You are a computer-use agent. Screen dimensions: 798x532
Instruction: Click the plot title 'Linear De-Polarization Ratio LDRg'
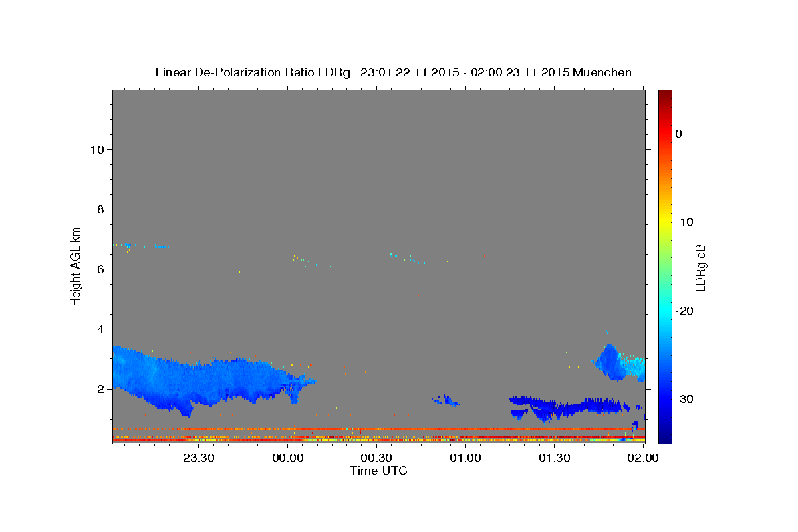(x=252, y=72)
